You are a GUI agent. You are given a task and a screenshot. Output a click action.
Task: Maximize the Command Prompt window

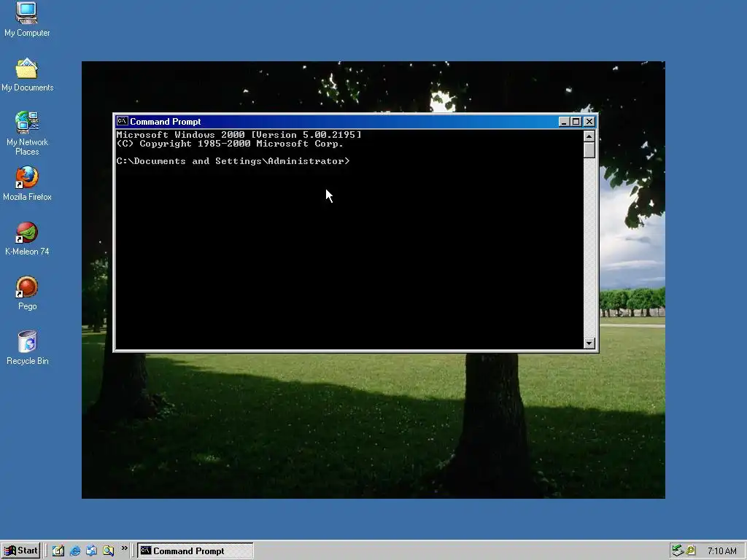pyautogui.click(x=576, y=122)
